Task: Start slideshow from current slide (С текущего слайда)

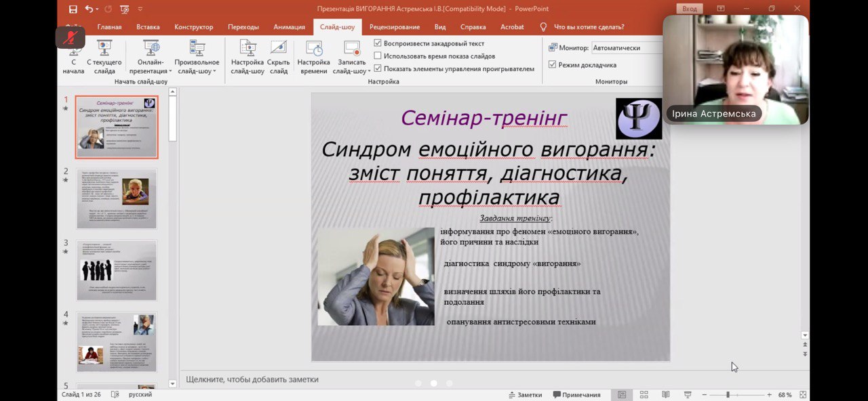Action: coord(104,56)
